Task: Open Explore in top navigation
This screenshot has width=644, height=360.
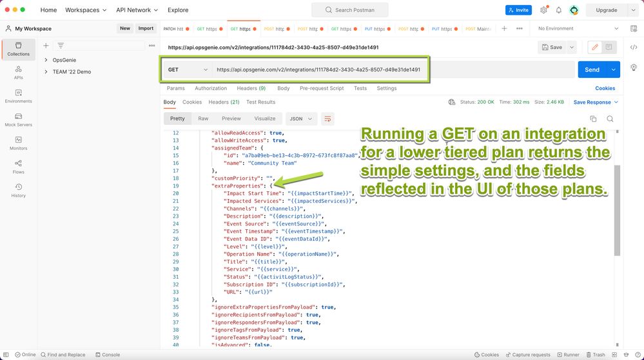Action: pos(178,10)
